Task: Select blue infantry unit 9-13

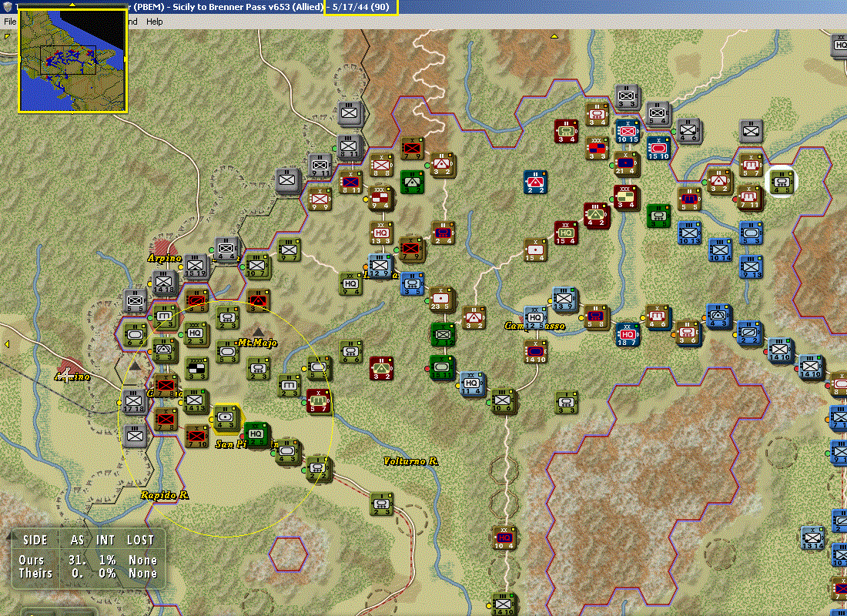Action: 752,267
